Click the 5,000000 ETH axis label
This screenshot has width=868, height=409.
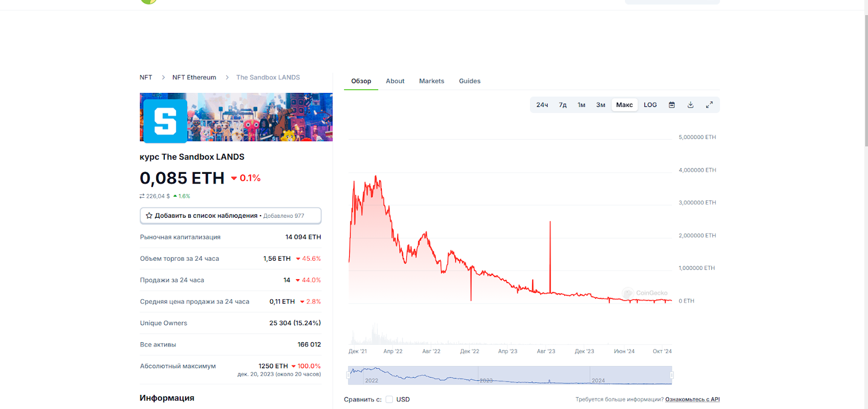[x=697, y=137]
